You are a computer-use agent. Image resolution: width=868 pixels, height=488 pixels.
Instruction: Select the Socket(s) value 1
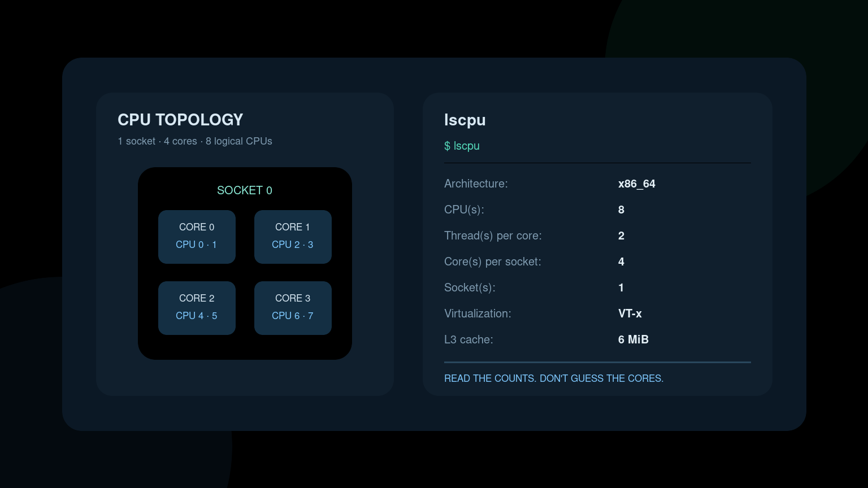[621, 287]
